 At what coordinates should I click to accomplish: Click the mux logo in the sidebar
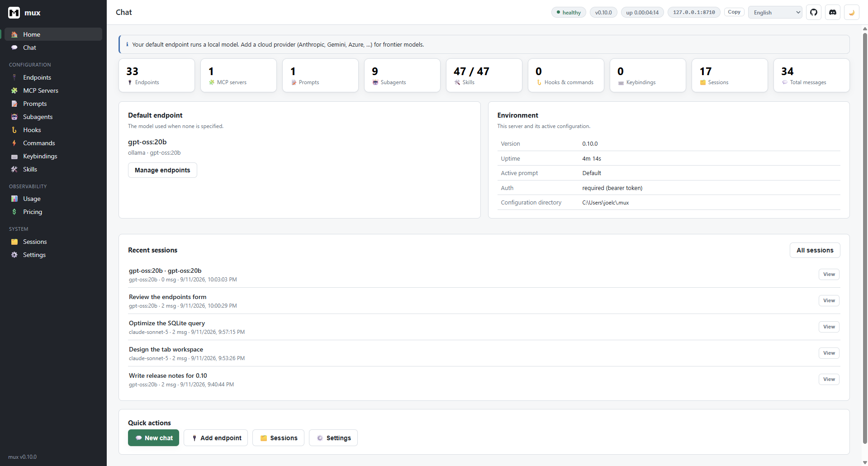(14, 13)
